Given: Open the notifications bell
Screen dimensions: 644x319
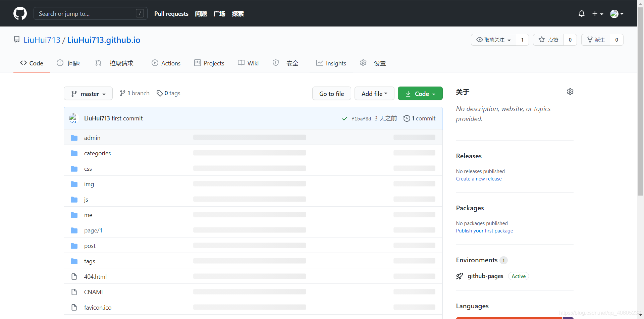Looking at the screenshot, I should pos(582,14).
